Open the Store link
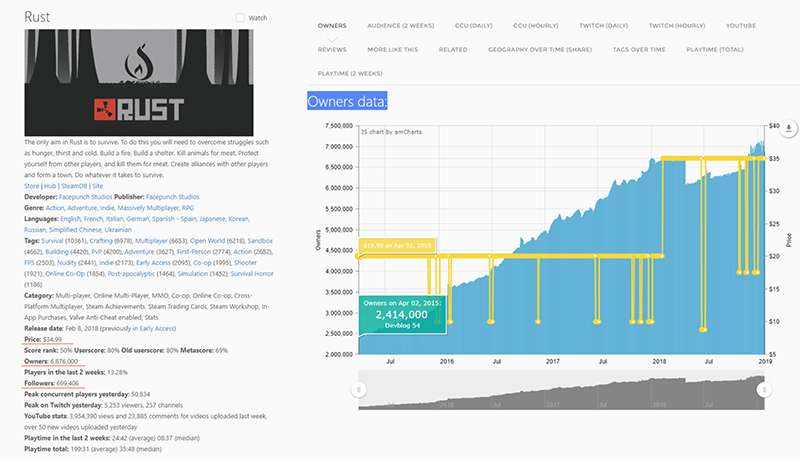The height and width of the screenshot is (462, 800). 32,186
